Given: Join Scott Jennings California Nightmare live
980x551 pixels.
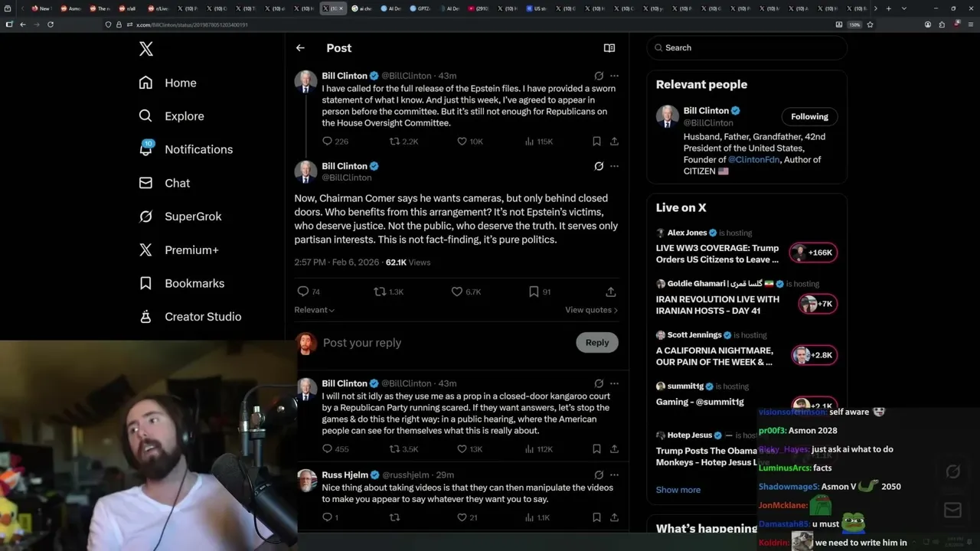Looking at the screenshot, I should click(x=746, y=350).
